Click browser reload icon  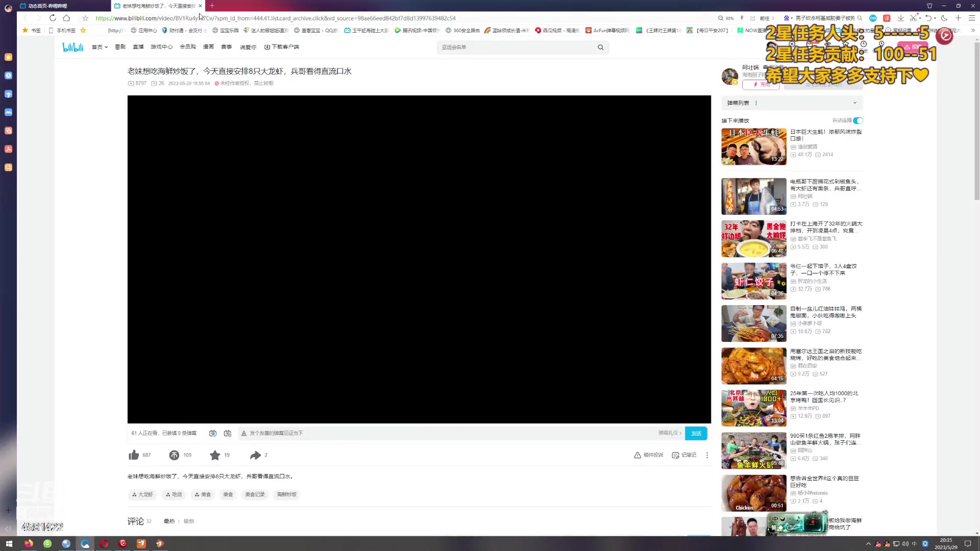tap(53, 18)
